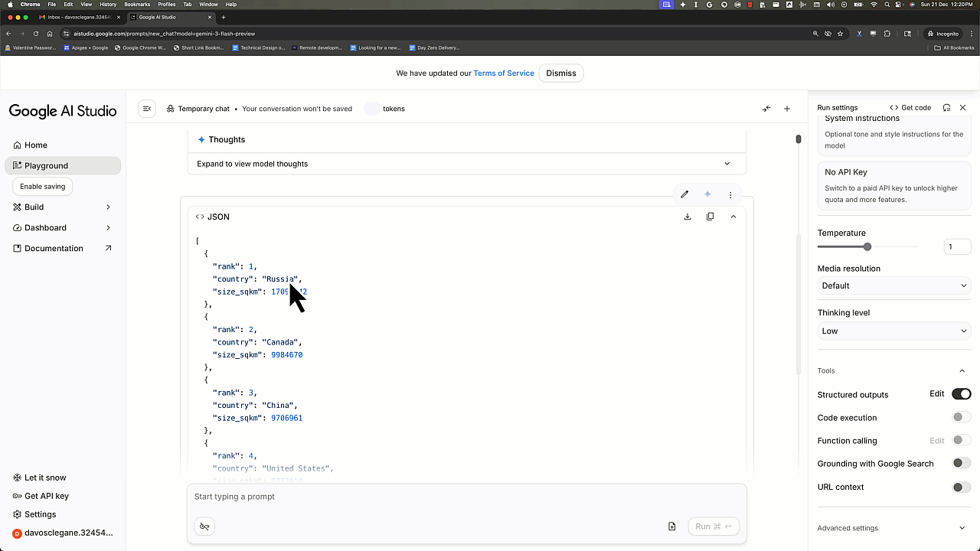Expand Advanced settings section
The image size is (980, 551).
coord(894,528)
